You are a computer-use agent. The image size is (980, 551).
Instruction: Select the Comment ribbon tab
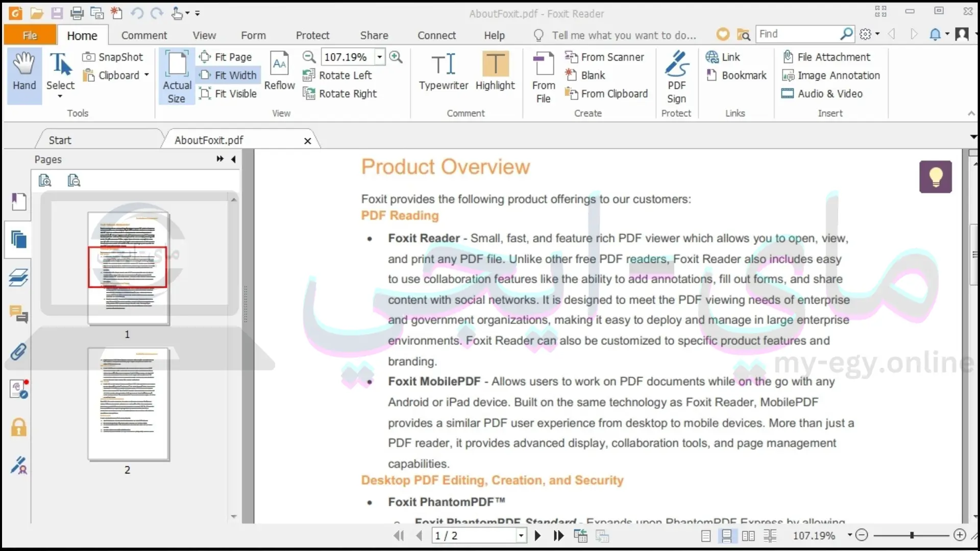pyautogui.click(x=144, y=35)
